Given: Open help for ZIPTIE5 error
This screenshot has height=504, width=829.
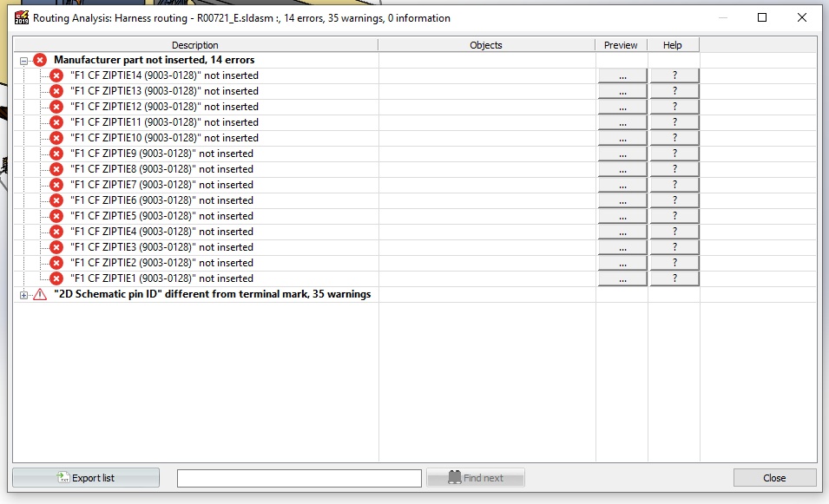Looking at the screenshot, I should coord(674,215).
